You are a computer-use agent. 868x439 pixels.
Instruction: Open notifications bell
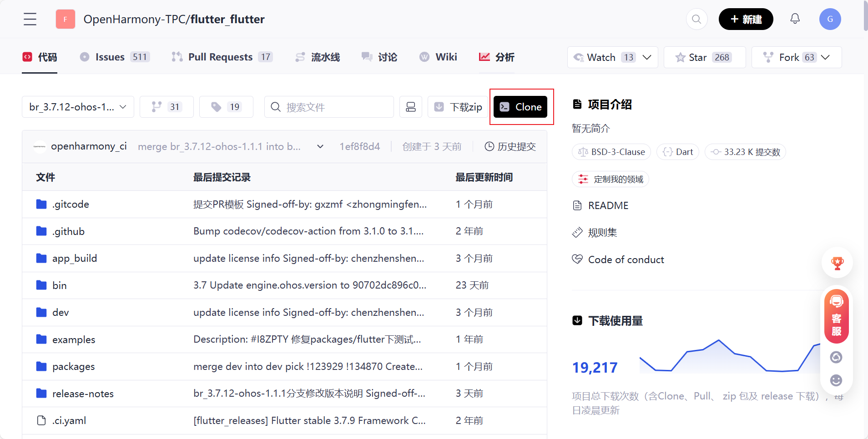[795, 19]
